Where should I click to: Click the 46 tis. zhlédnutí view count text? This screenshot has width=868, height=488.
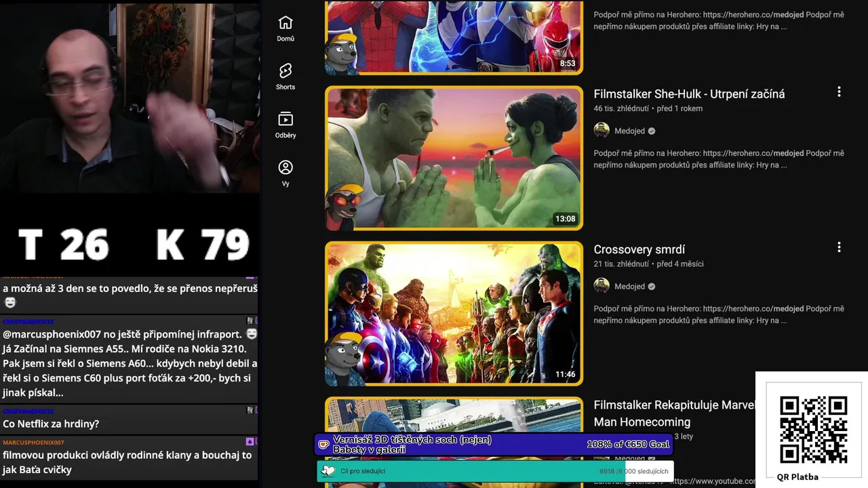pos(621,108)
